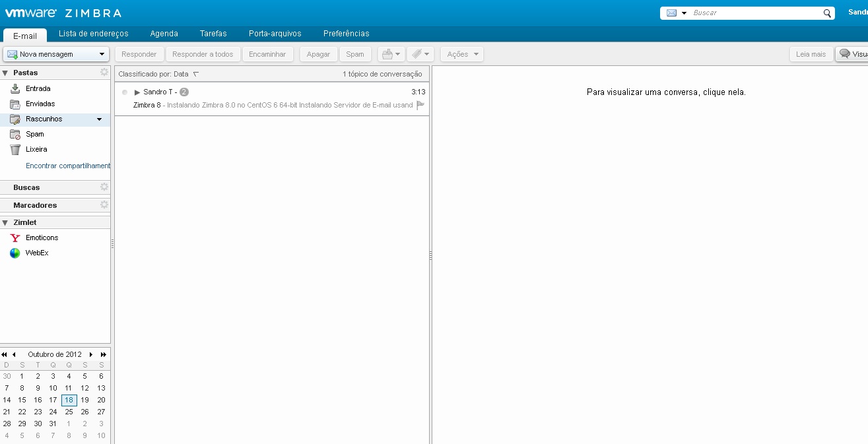The width and height of the screenshot is (868, 444).
Task: Click the Buscar search input field
Action: [x=755, y=13]
